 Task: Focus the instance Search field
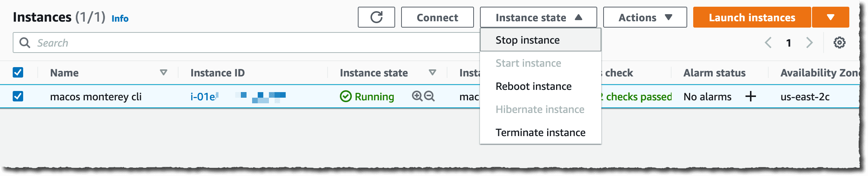[x=247, y=43]
